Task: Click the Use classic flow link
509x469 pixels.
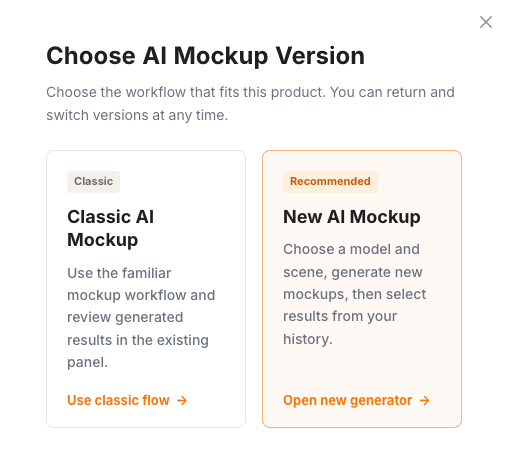Action: 127,400
